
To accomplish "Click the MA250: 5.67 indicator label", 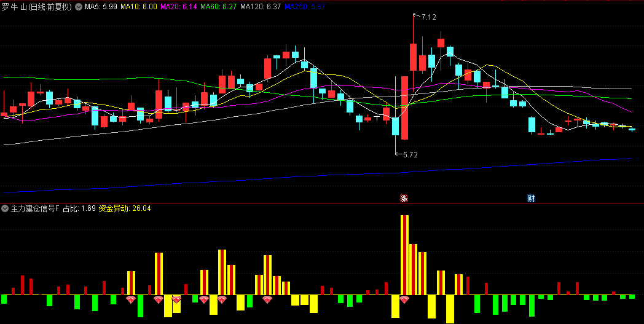I will click(x=305, y=7).
